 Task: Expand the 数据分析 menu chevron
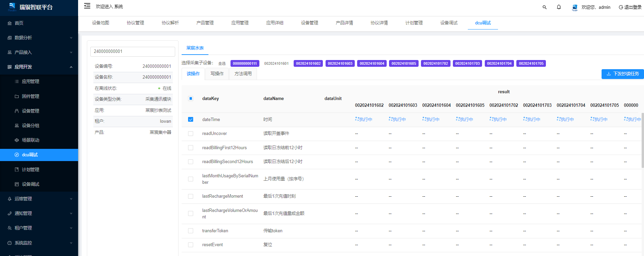click(71, 38)
